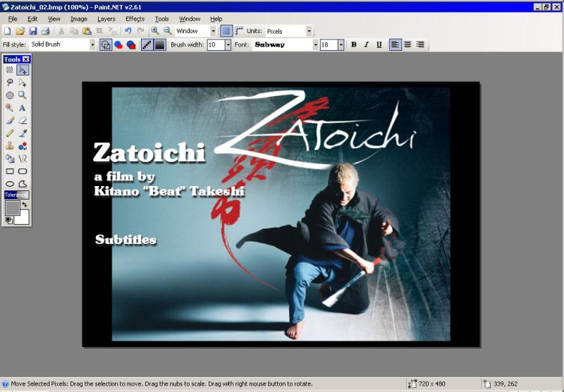
Task: Select the Paintbrush tool
Action: coord(10,121)
